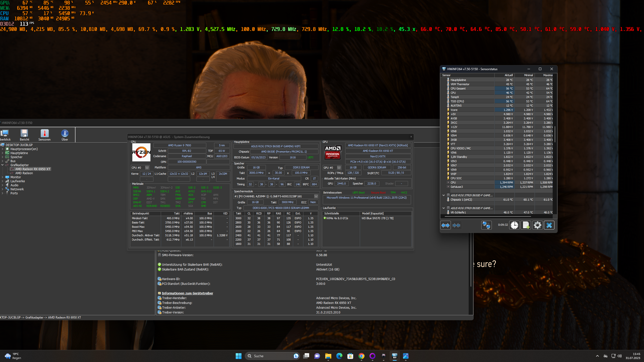Screen dimensions: 644x362
Task: Open the CPU #0 selector dropdown
Action: (x=147, y=168)
